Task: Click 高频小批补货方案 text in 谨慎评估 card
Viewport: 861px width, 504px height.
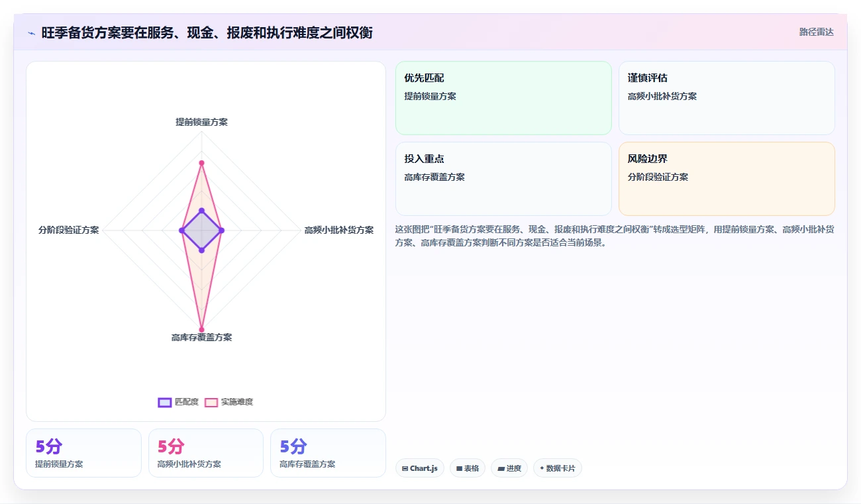Action: (662, 96)
